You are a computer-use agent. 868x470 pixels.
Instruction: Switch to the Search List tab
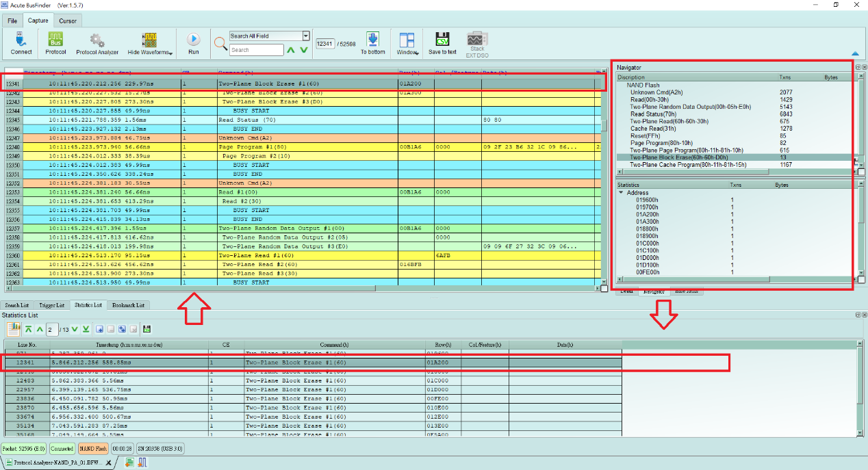tap(17, 305)
